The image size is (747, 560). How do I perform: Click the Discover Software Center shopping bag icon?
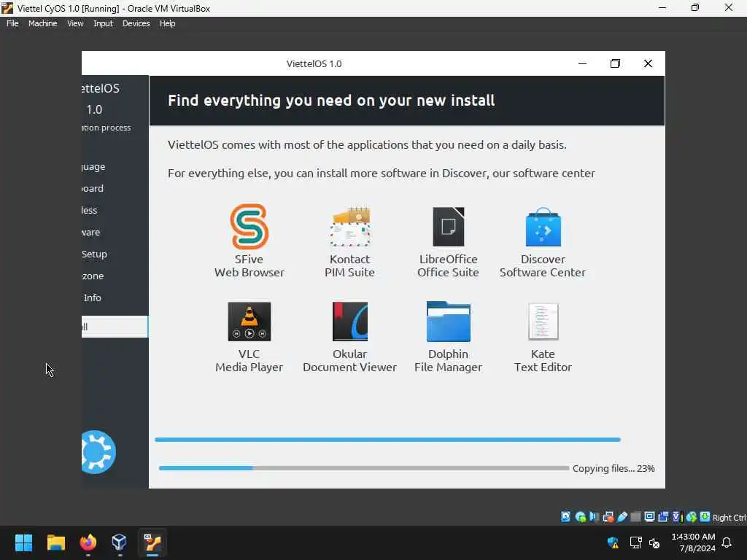543,227
